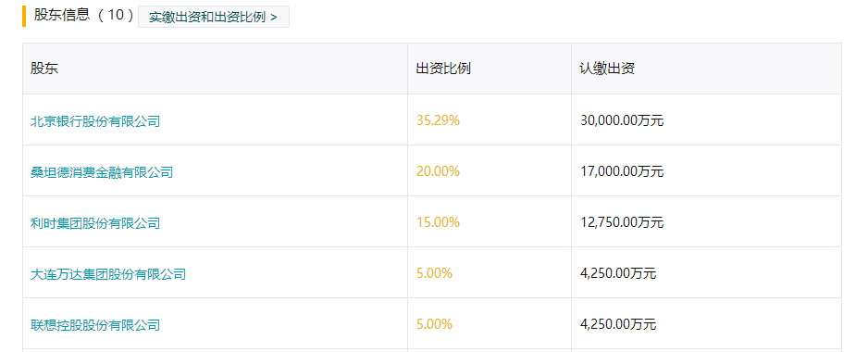Image resolution: width=868 pixels, height=352 pixels.
Task: Open 联想控股股份有限公司 shareholder link
Action: coord(95,325)
